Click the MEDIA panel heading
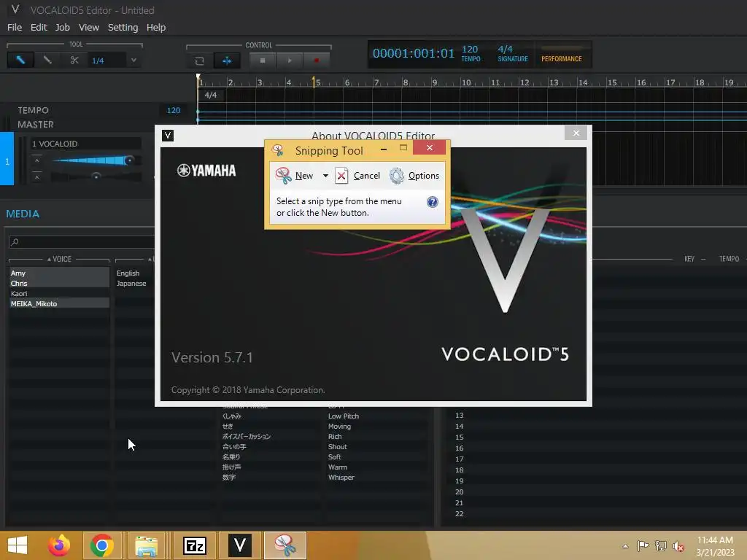The image size is (747, 560). pyautogui.click(x=23, y=214)
